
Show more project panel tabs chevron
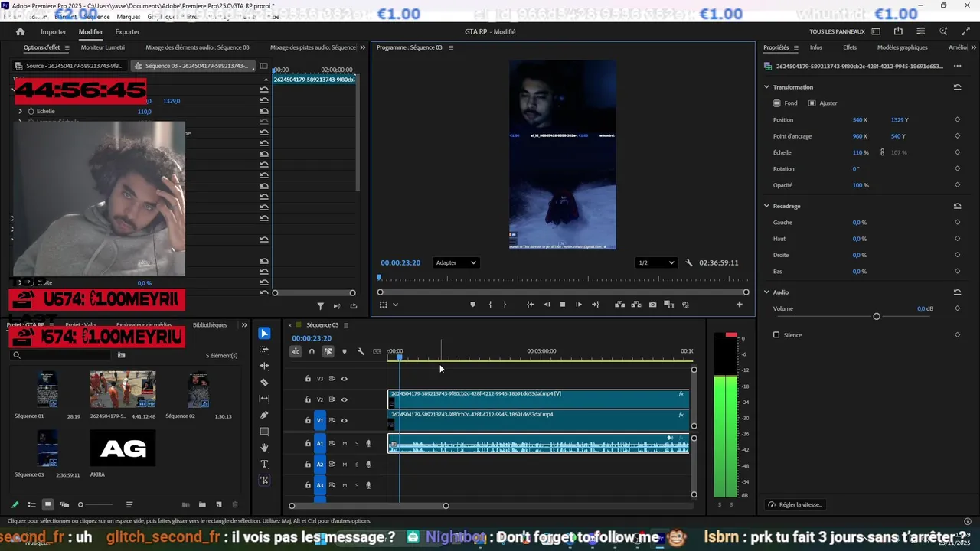point(244,324)
